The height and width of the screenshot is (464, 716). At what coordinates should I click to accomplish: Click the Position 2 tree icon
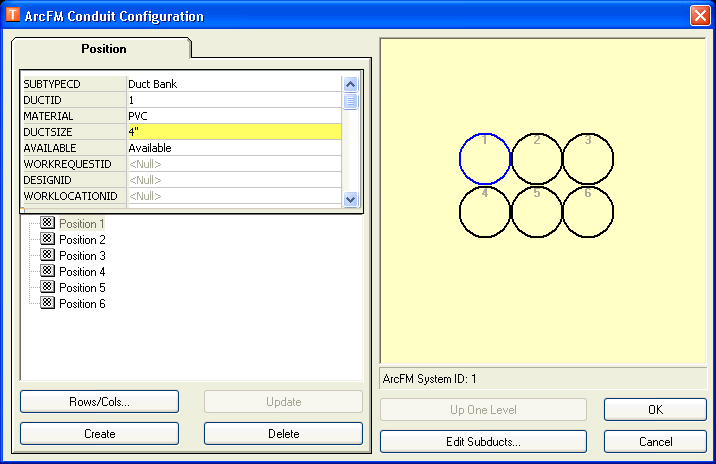click(47, 239)
